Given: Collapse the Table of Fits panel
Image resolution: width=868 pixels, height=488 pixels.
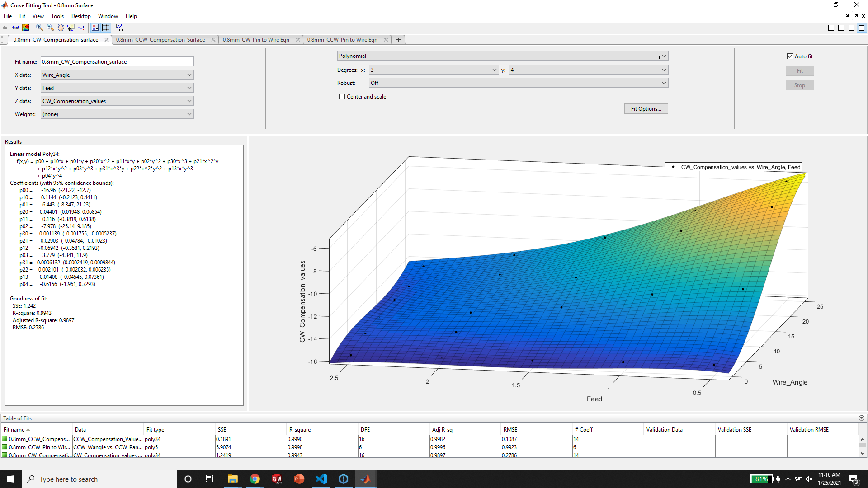Looking at the screenshot, I should pyautogui.click(x=862, y=418).
